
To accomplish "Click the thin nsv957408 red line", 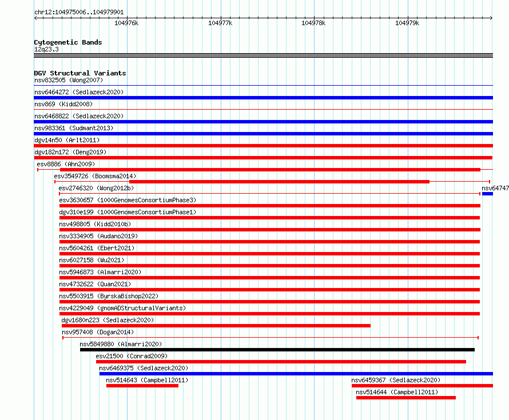I will pos(271,338).
